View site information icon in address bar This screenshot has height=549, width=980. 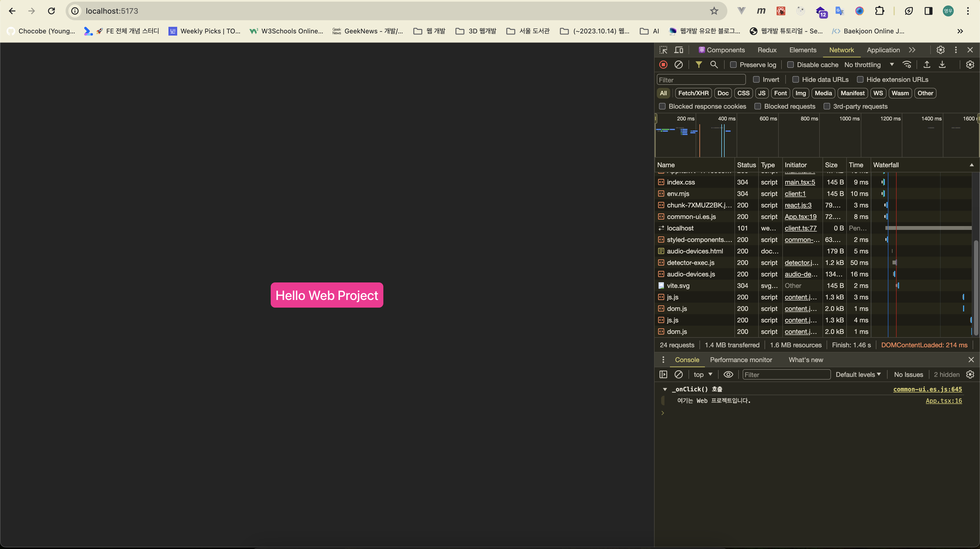point(75,11)
